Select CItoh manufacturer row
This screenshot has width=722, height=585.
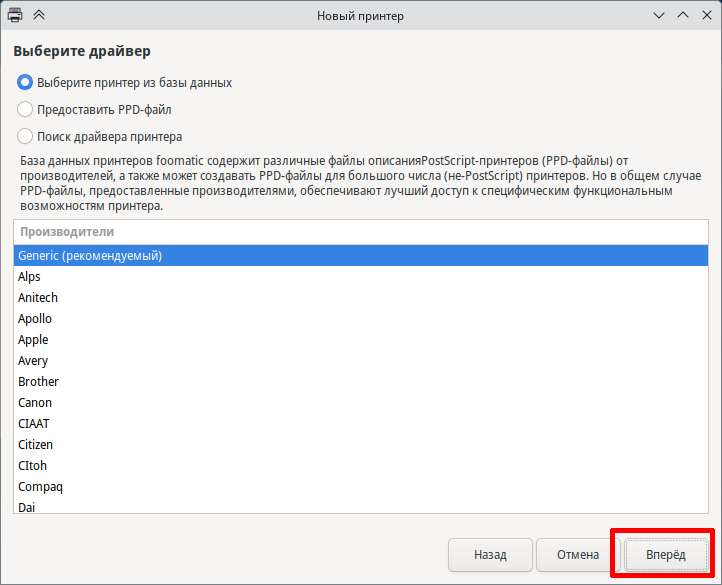(361, 466)
